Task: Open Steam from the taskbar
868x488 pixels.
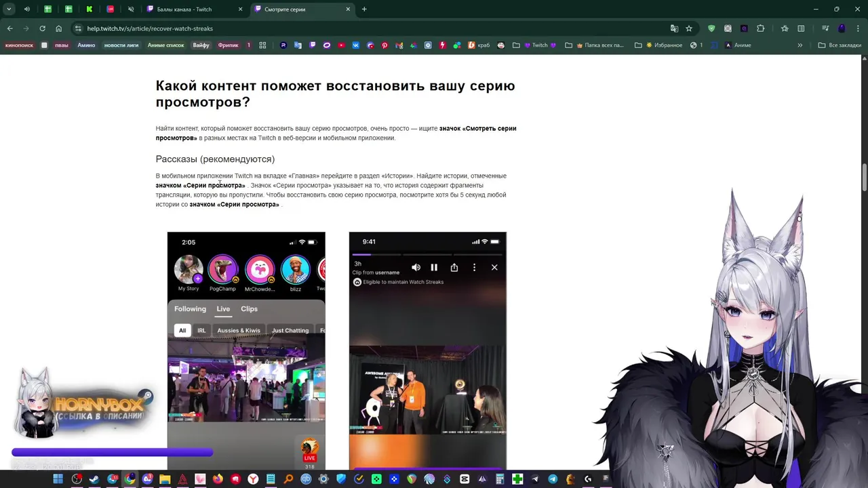Action: point(94,479)
